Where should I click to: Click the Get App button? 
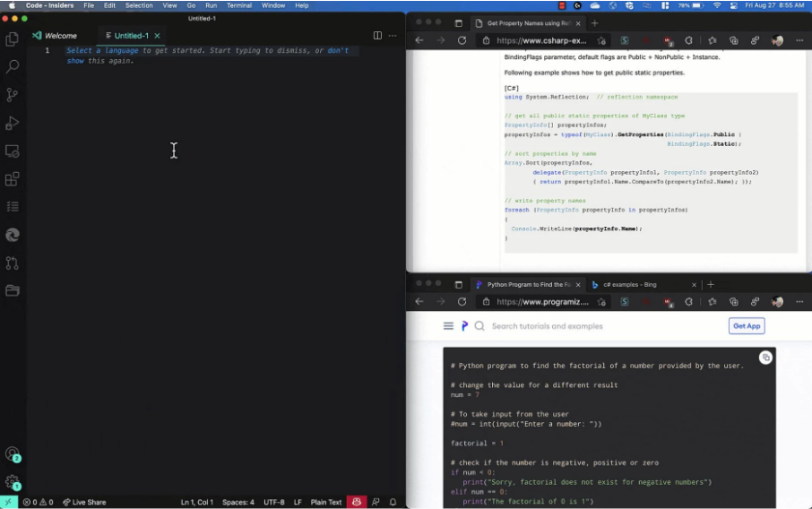[746, 326]
